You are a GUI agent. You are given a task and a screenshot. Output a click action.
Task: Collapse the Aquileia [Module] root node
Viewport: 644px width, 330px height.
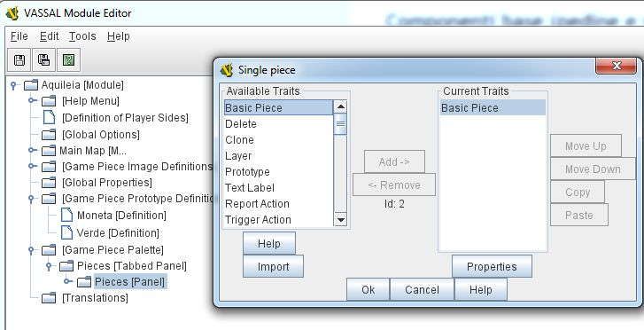[14, 85]
